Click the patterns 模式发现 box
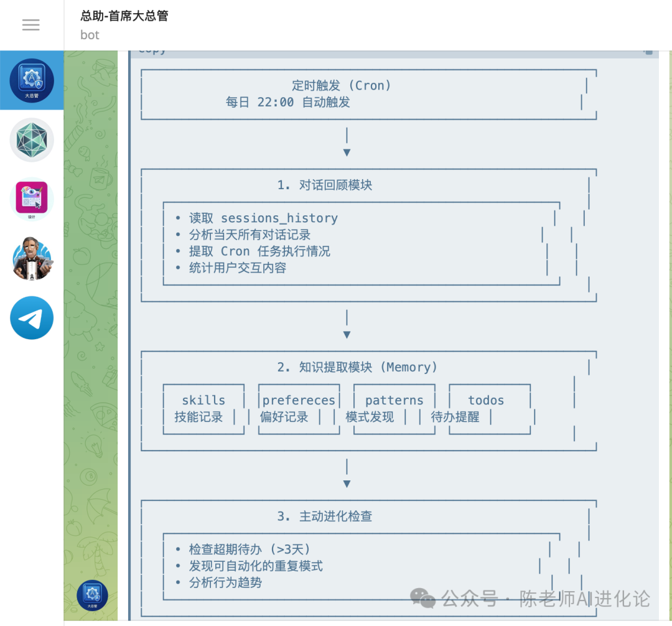Viewport: 672px width, 626px height. pos(393,408)
